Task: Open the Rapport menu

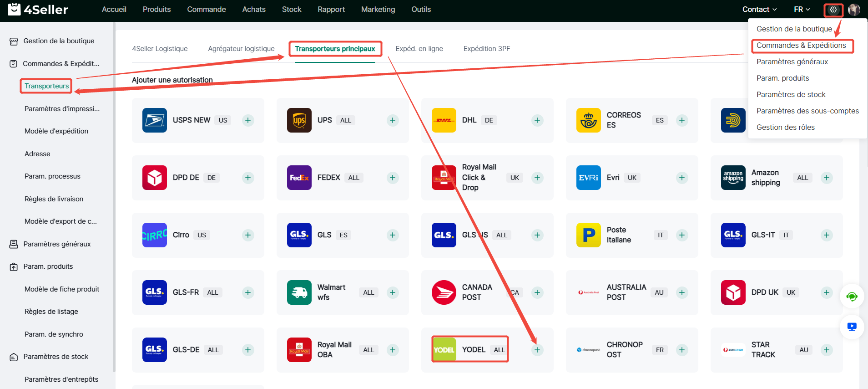Action: (x=331, y=9)
